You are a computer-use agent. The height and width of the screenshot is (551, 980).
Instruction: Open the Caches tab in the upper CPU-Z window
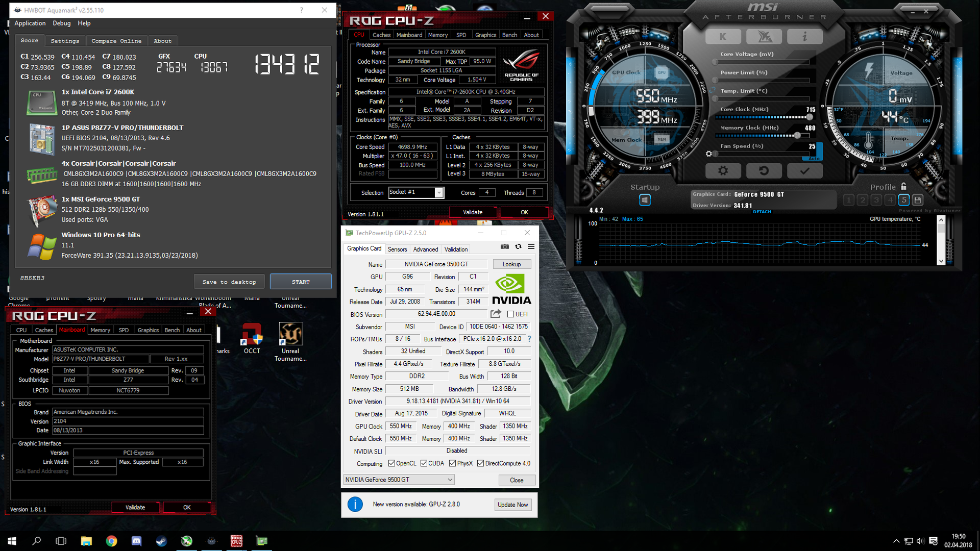(381, 35)
